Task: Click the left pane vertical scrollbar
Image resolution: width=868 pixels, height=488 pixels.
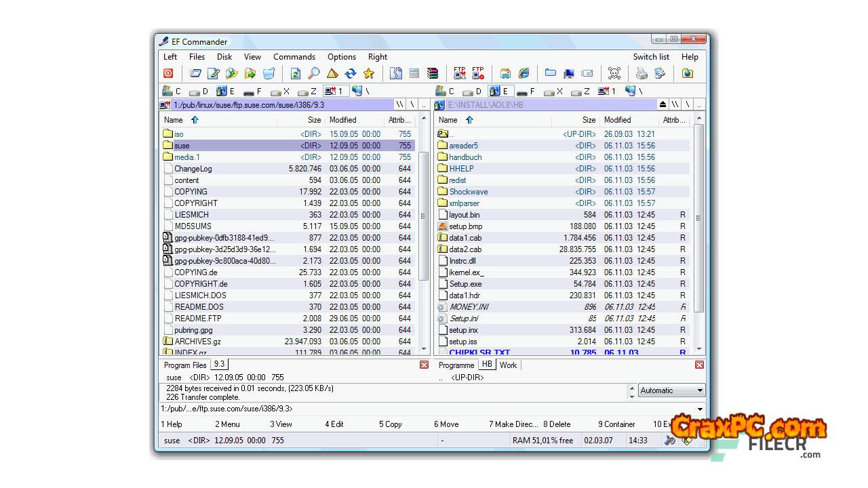Action: 424,217
